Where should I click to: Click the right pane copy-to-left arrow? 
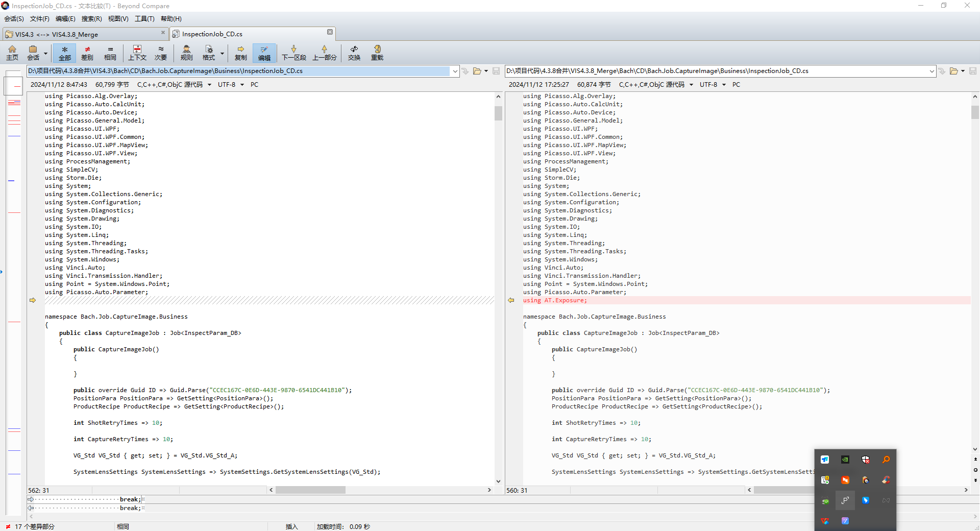pyautogui.click(x=511, y=300)
